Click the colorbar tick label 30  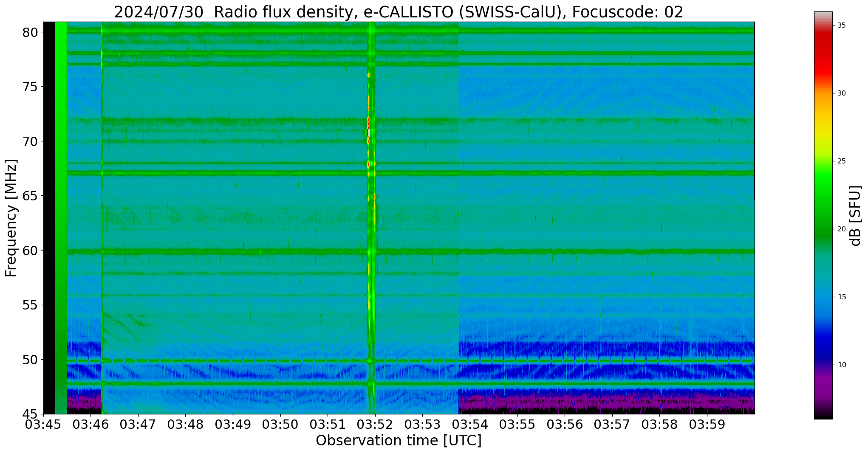[841, 93]
